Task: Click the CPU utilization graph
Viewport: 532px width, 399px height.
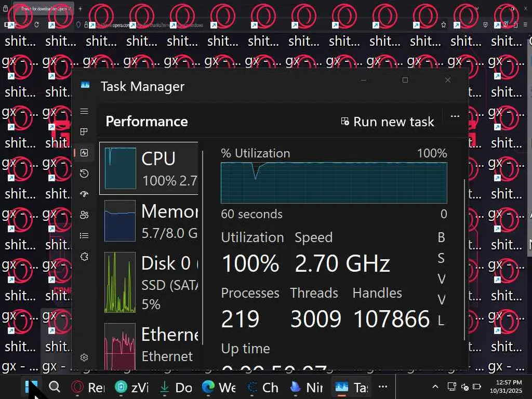Action: pyautogui.click(x=334, y=182)
